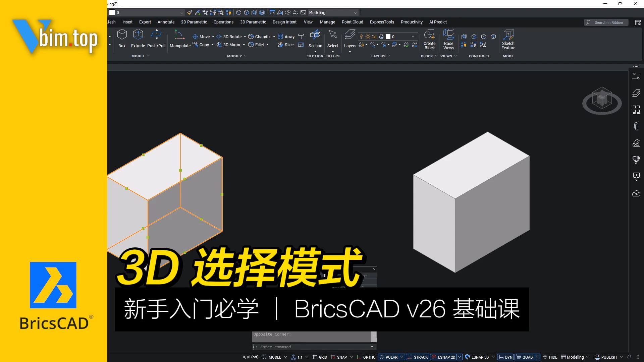
Task: Open the Point Cloud ribbon tab
Action: coord(352,22)
